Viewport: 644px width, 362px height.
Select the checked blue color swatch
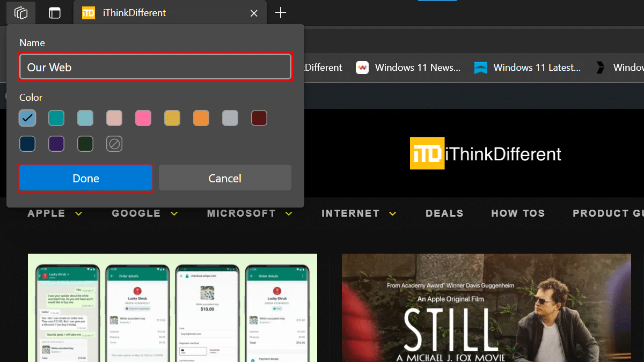(27, 118)
